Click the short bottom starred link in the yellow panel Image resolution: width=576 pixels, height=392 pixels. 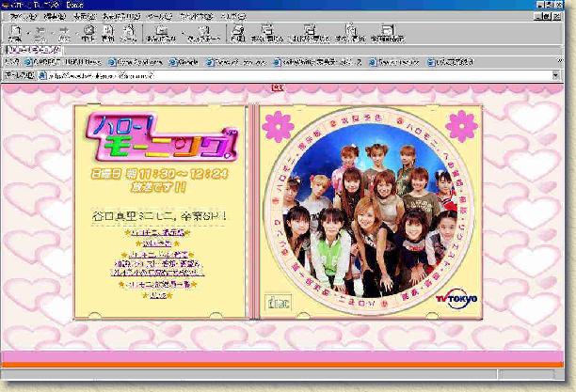[x=157, y=295]
